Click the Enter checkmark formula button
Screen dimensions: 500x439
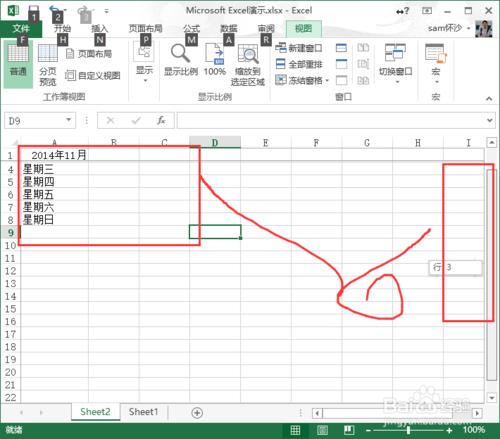point(136,120)
